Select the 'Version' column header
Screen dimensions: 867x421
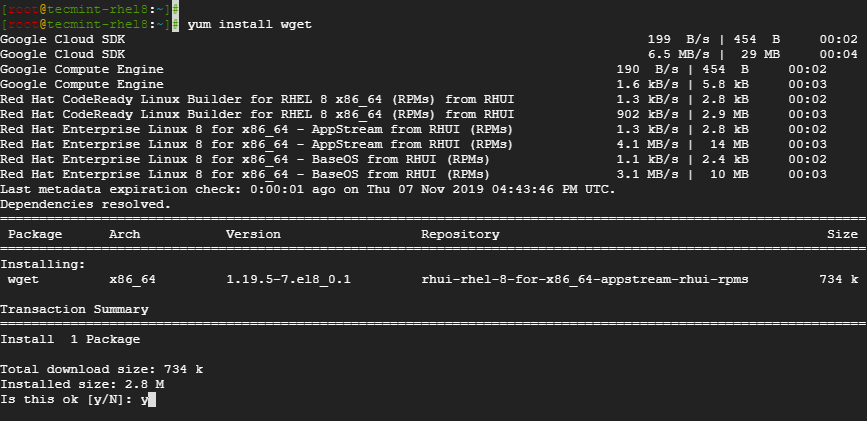point(253,234)
